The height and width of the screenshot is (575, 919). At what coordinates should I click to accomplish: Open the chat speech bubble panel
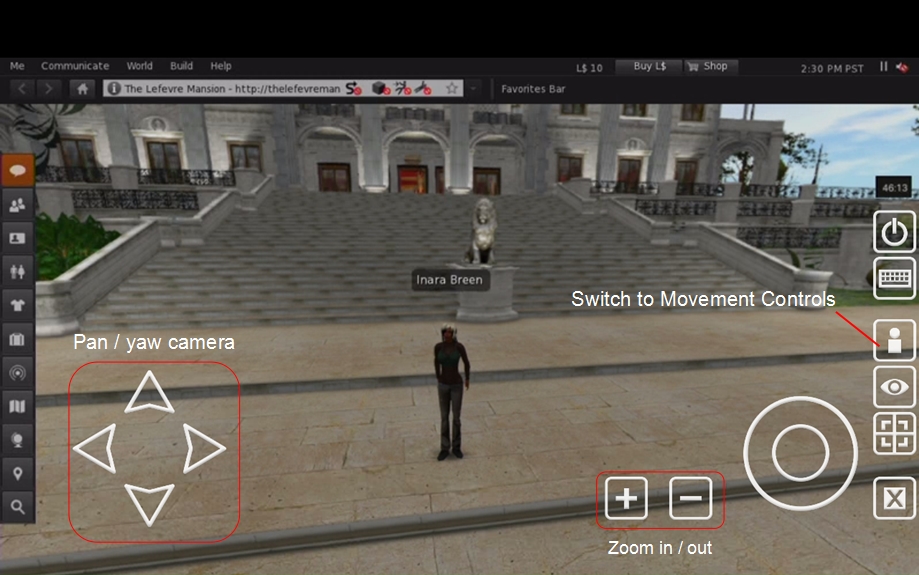point(18,170)
